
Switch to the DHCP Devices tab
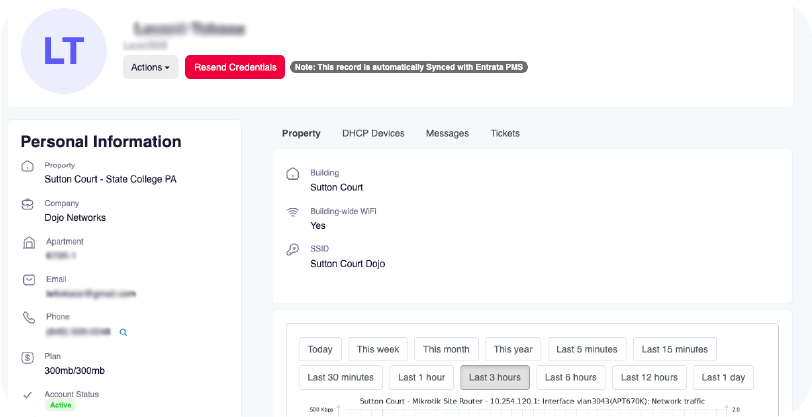tap(373, 133)
